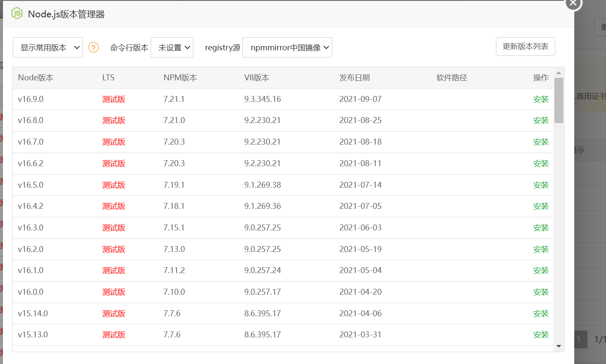606x364 pixels.
Task: Select the v16.8.0 version cell
Action: tap(30, 120)
